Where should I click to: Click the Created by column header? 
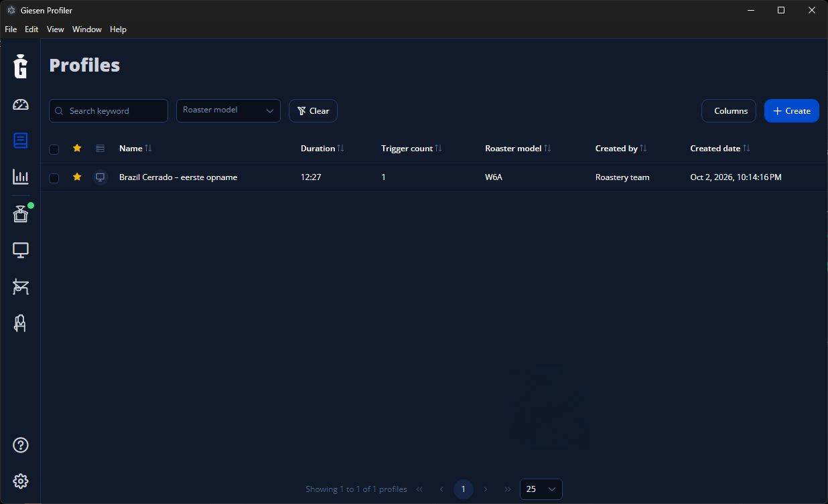click(x=616, y=149)
